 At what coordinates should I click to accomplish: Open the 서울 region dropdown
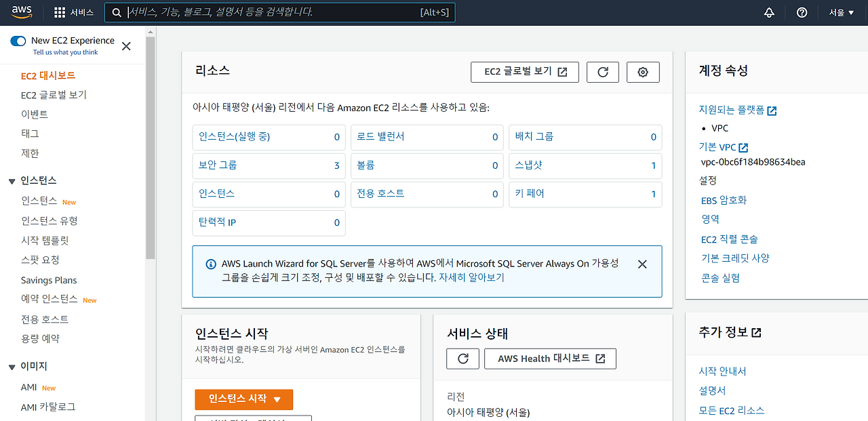[x=842, y=13]
